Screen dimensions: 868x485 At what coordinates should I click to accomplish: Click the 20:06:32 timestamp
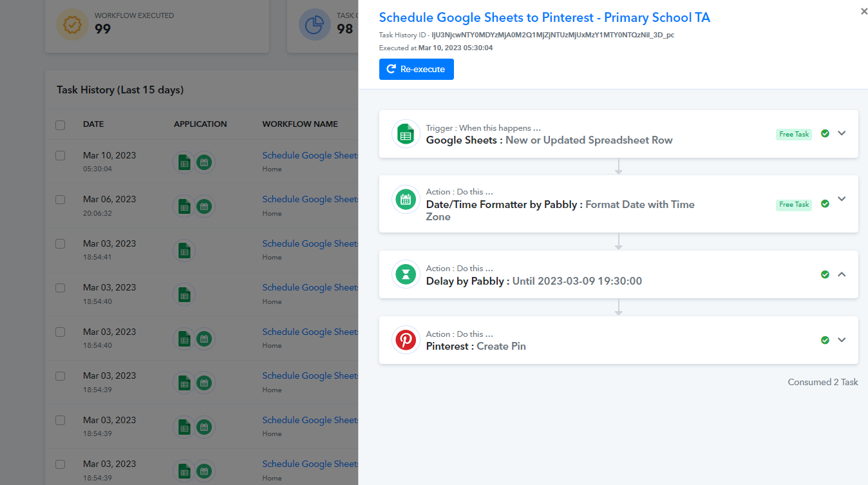(97, 213)
